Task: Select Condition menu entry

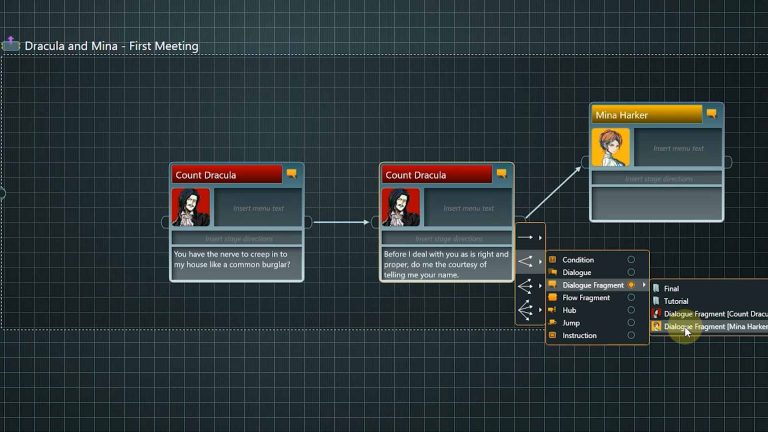Action: (597, 260)
